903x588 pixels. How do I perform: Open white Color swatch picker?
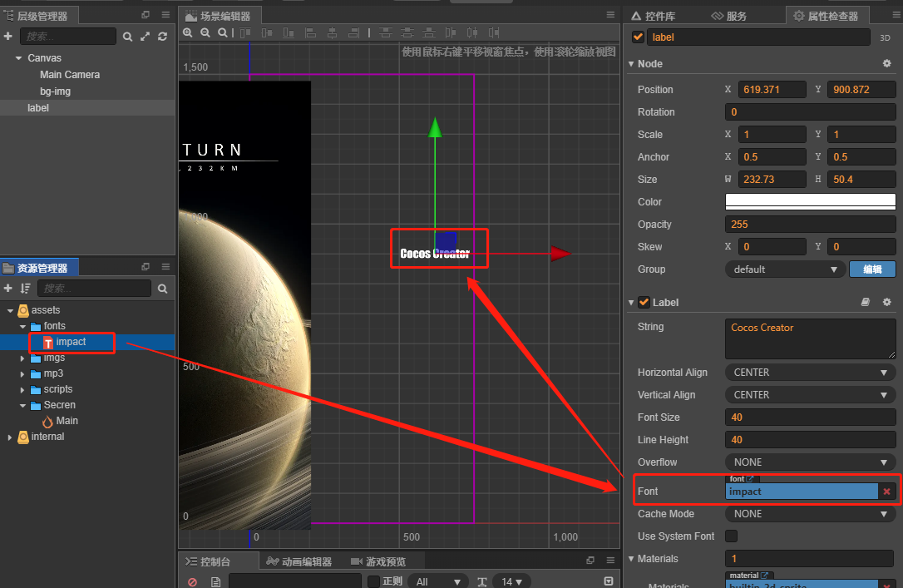[x=810, y=201]
